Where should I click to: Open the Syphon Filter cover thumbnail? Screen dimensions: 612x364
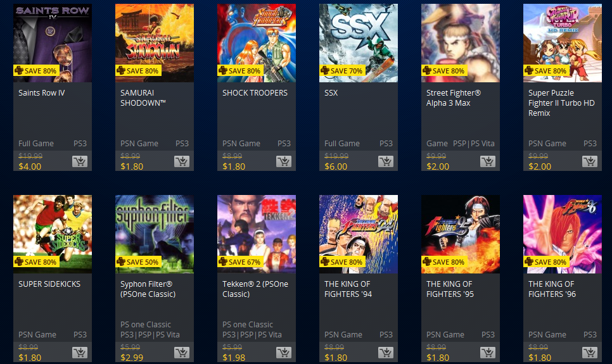click(x=155, y=234)
